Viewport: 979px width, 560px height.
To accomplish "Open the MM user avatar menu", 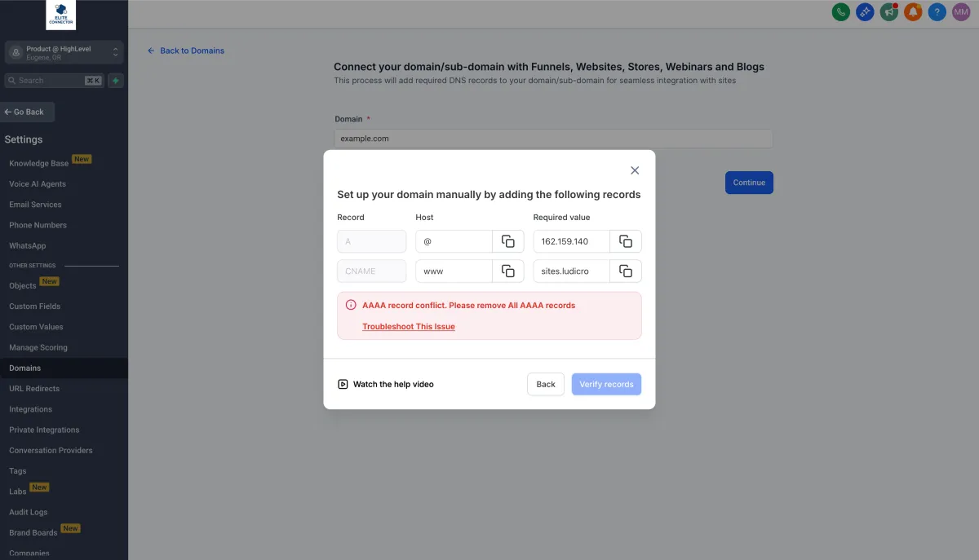I will coord(961,12).
